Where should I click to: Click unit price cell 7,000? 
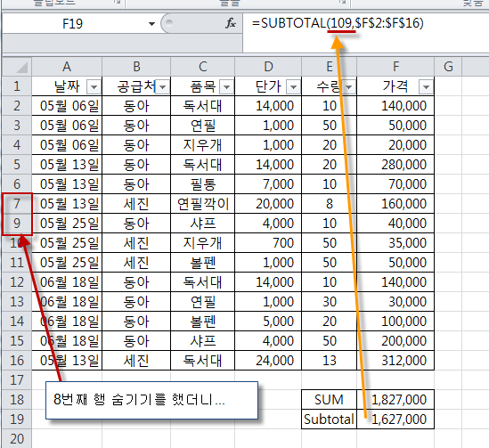coord(268,184)
